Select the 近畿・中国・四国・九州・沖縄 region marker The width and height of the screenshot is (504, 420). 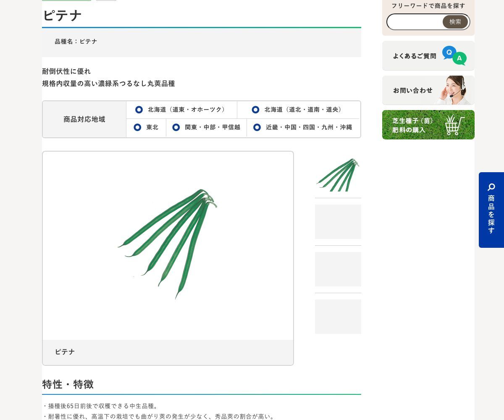coord(257,127)
